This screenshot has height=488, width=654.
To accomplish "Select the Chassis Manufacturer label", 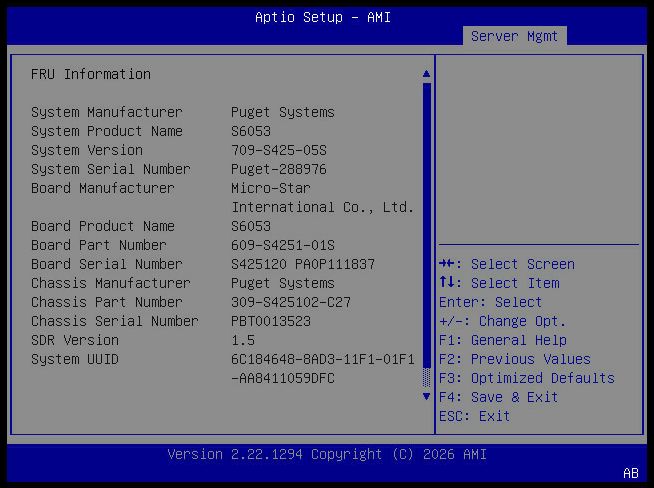I will tap(111, 283).
